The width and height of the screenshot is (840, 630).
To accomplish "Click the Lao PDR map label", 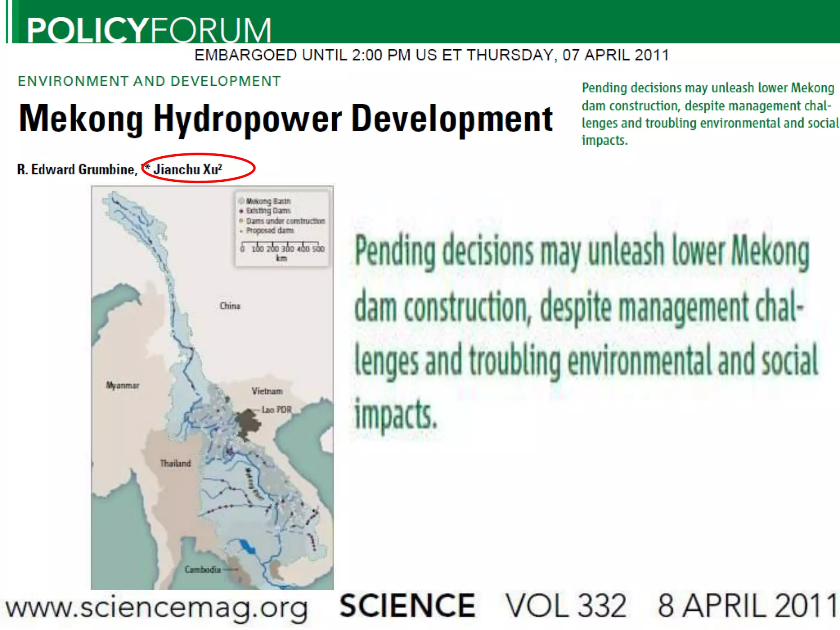I will pos(277,410).
